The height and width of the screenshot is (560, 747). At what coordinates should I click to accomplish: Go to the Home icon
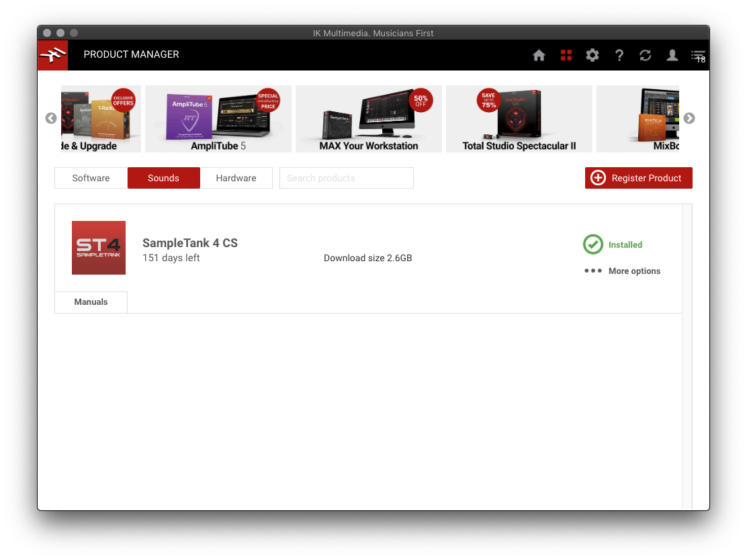(x=539, y=55)
